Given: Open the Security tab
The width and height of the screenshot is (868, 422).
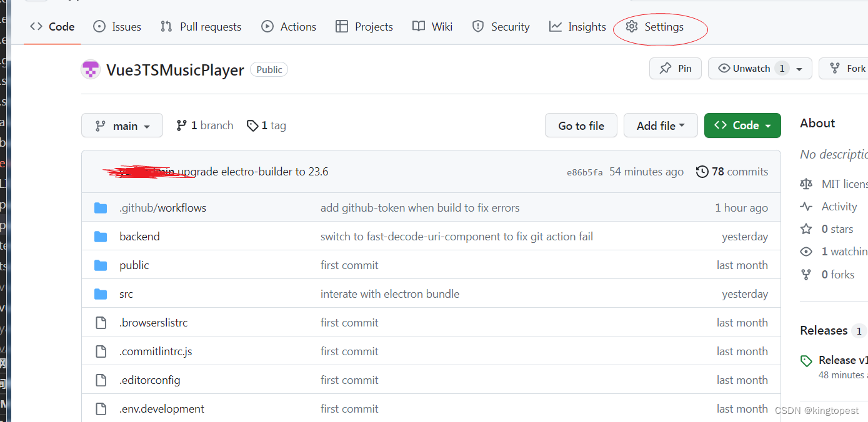Looking at the screenshot, I should point(501,27).
